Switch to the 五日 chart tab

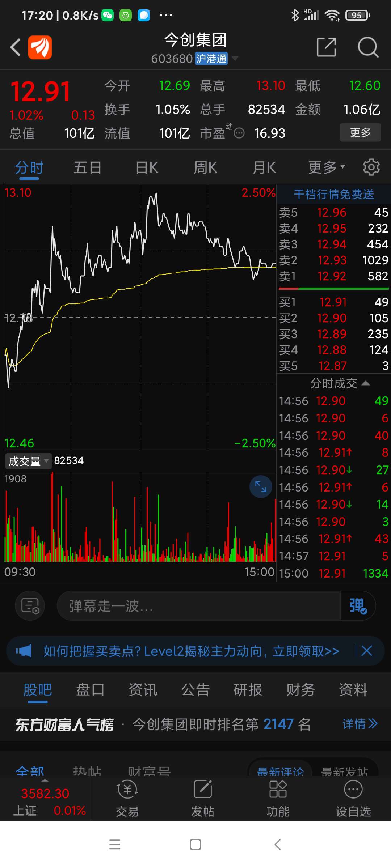[88, 168]
